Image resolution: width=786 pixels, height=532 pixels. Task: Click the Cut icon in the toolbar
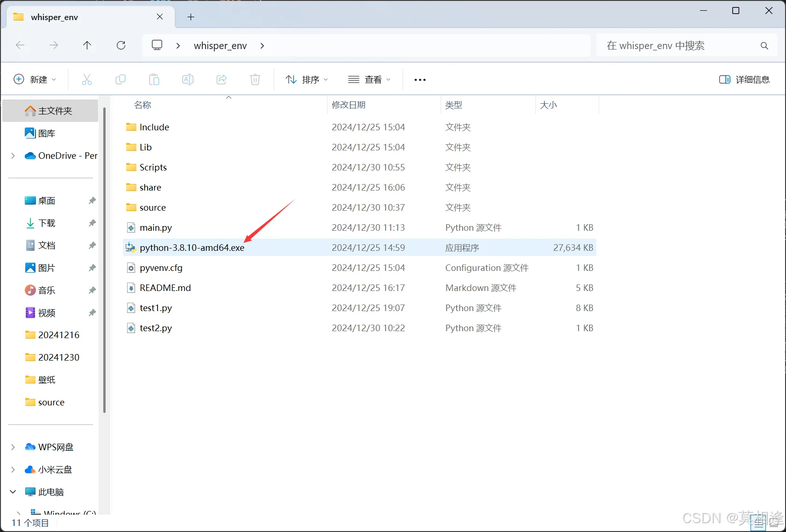tap(87, 79)
